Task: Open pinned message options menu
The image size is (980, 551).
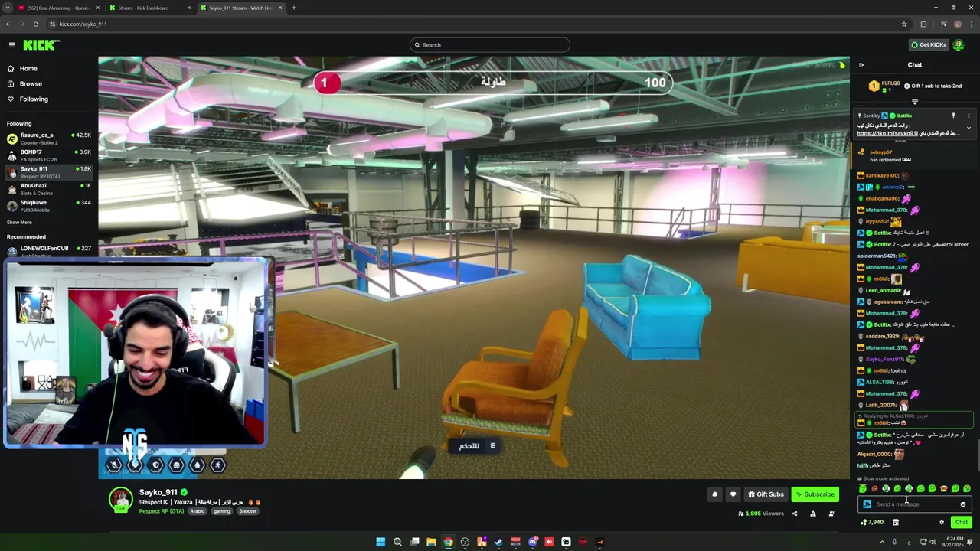Action: pyautogui.click(x=969, y=116)
